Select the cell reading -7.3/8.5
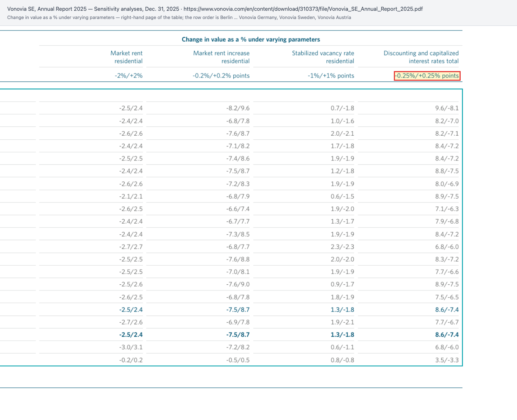The height and width of the screenshot is (420, 517). point(238,234)
